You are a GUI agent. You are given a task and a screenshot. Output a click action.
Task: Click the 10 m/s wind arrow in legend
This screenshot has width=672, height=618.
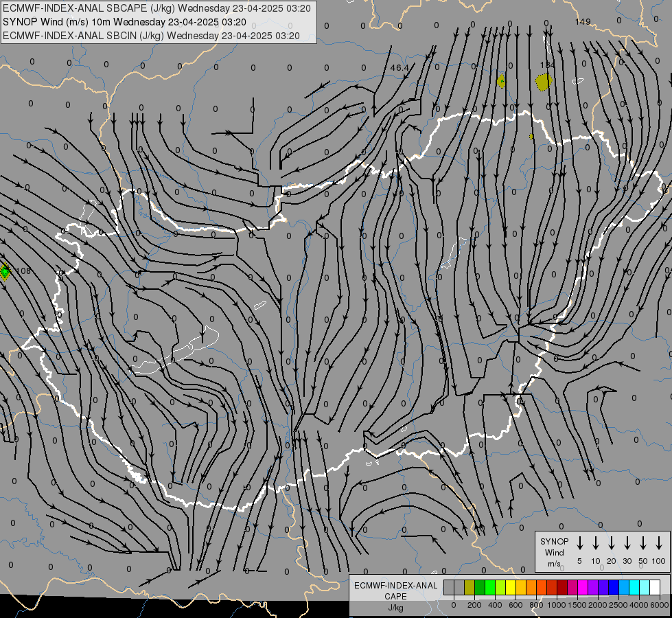coord(596,543)
